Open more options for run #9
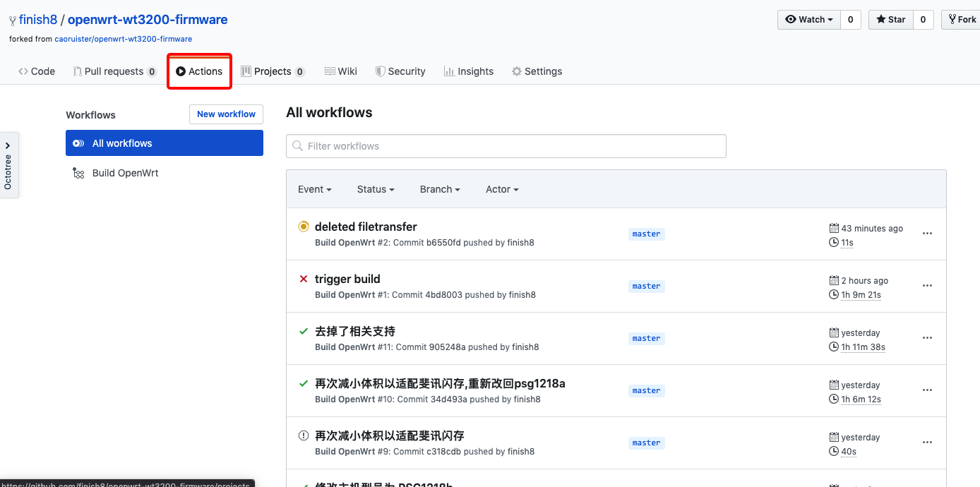Screen dimensions: 980x487 [928, 443]
